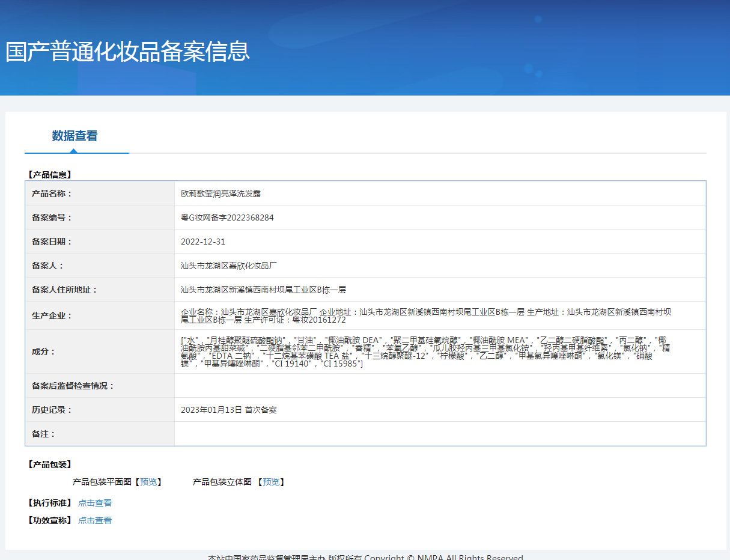Click the NMPA copyright footer text

[365, 557]
